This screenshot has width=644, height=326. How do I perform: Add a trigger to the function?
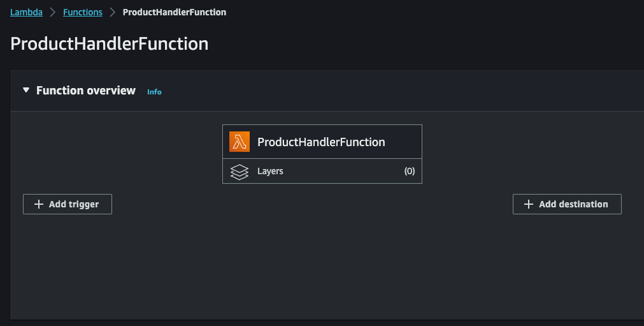[68, 204]
